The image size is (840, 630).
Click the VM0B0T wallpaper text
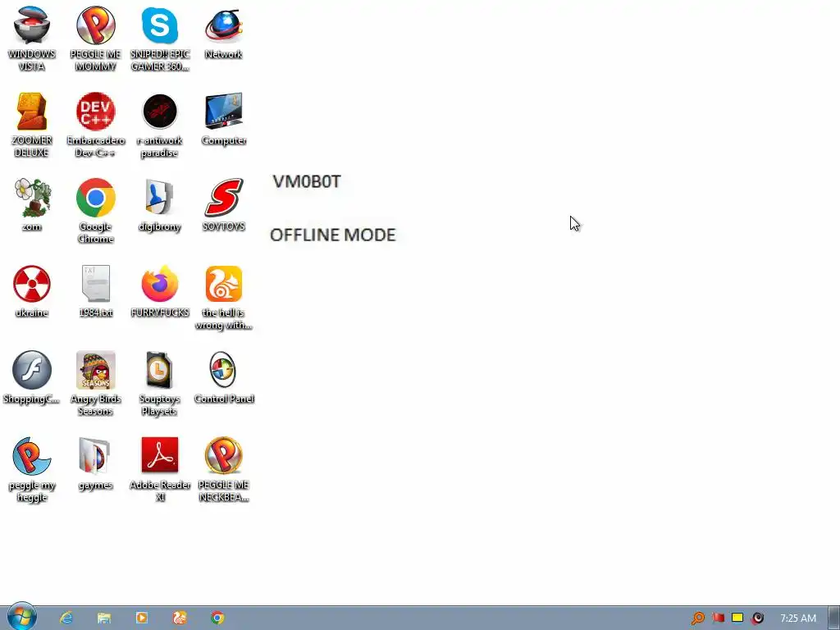point(307,181)
